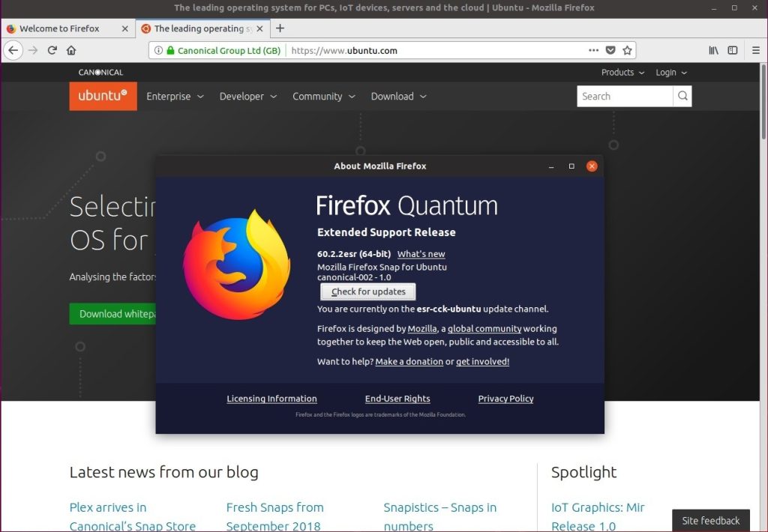
Task: Go to the Home page icon
Action: [71, 50]
